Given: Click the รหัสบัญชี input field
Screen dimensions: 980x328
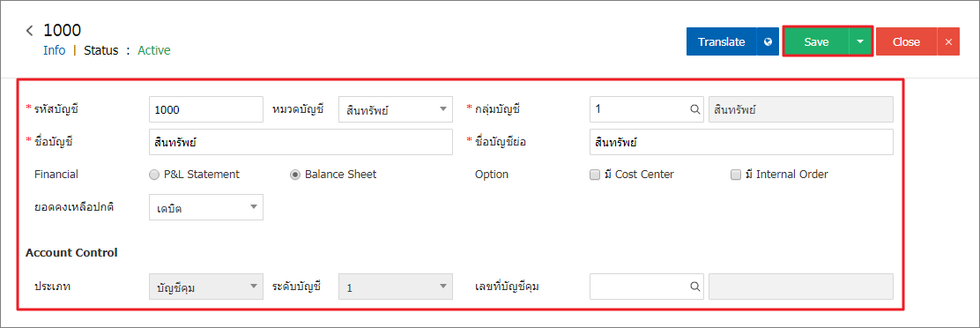Looking at the screenshot, I should [x=206, y=109].
